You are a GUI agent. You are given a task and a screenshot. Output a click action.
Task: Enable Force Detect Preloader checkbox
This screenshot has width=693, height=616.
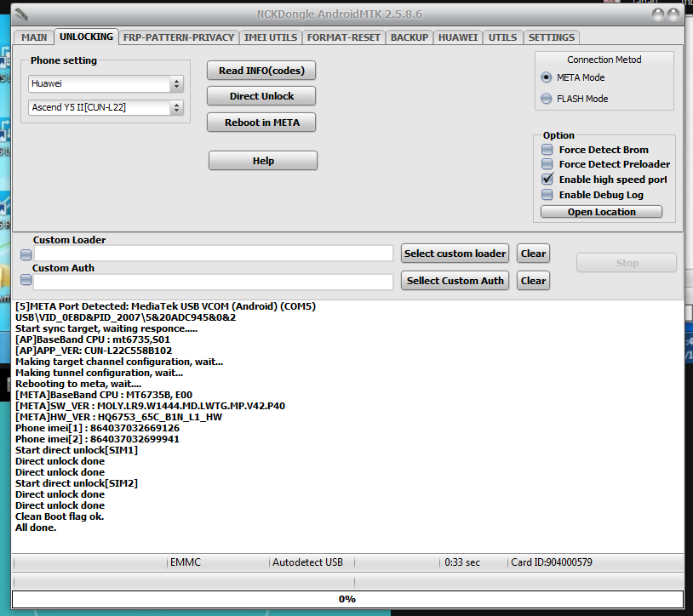point(547,164)
